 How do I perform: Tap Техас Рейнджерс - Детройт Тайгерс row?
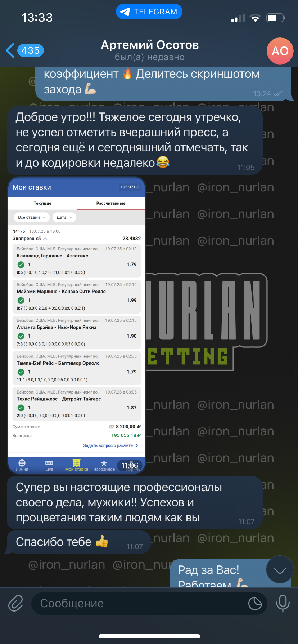click(x=76, y=404)
